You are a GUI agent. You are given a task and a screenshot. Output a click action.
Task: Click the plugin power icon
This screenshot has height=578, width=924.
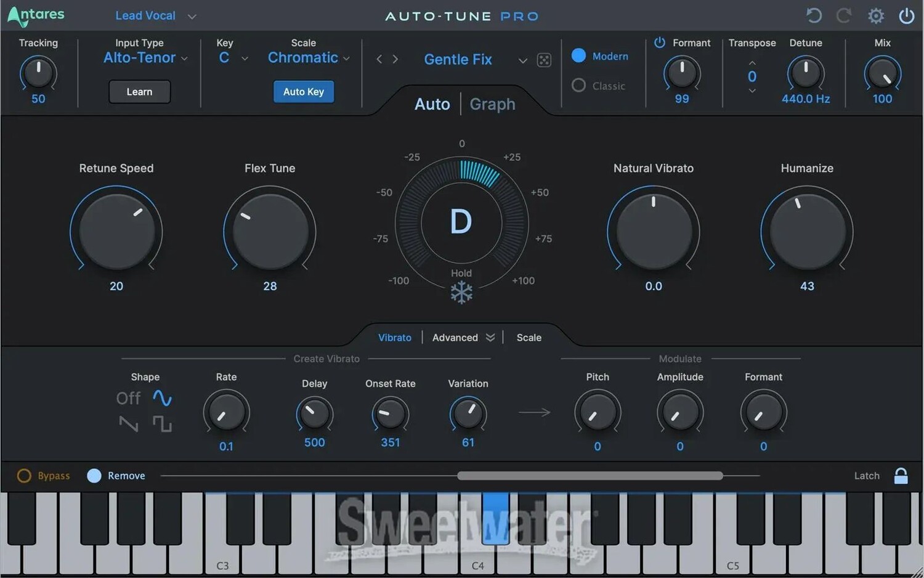(x=906, y=15)
